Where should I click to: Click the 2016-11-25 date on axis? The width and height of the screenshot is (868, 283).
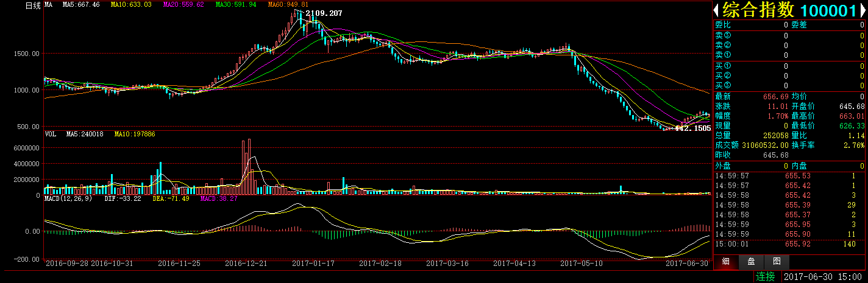point(179,264)
